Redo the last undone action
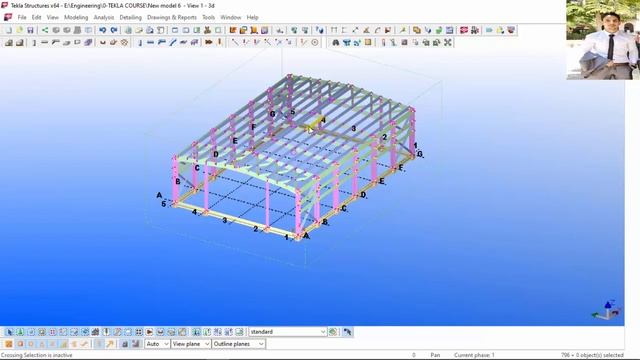The image size is (640, 360). click(114, 30)
